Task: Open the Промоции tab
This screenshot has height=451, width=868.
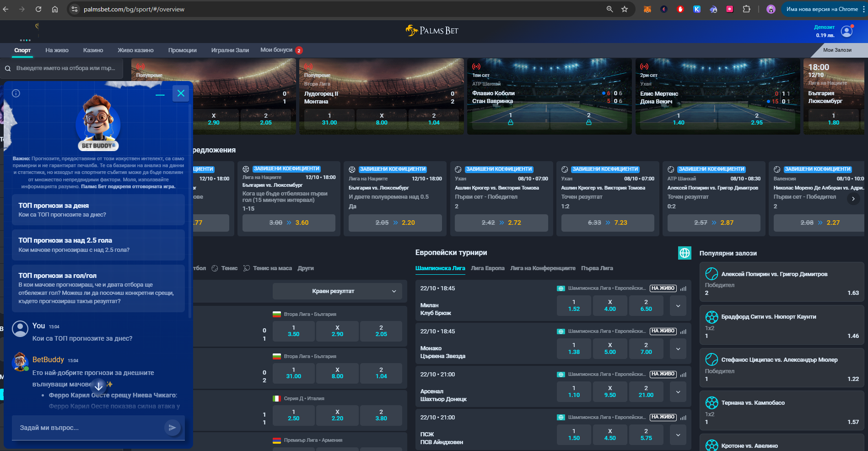Action: point(182,50)
